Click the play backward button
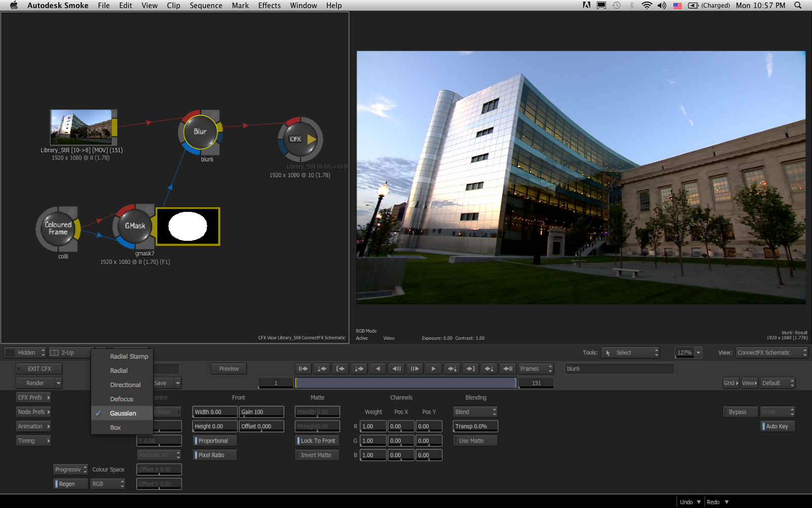The image size is (812, 508). point(378,369)
